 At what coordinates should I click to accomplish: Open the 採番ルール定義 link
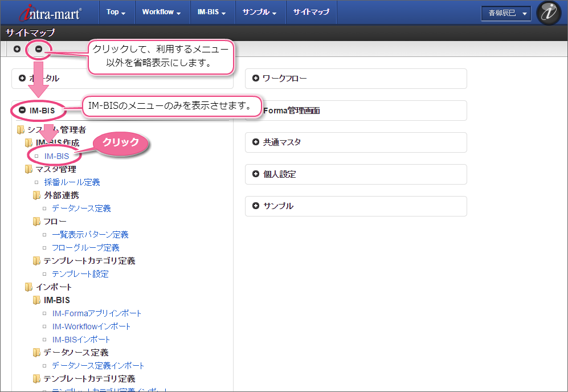coord(72,182)
